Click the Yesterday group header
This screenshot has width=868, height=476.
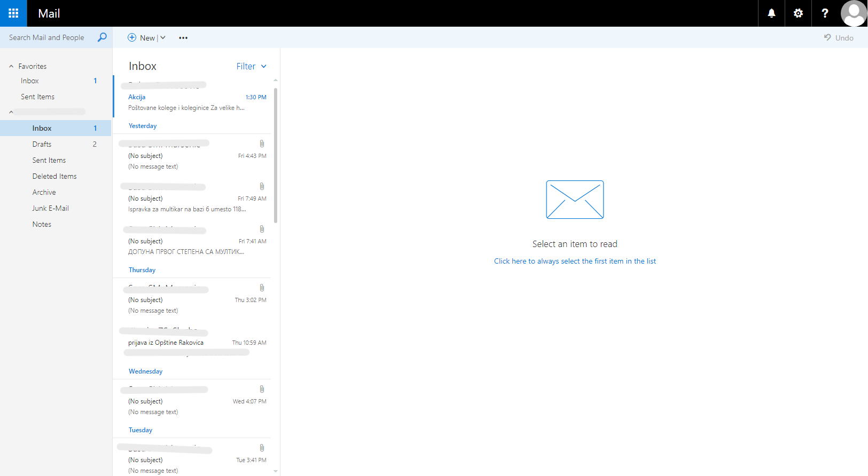[x=143, y=126]
